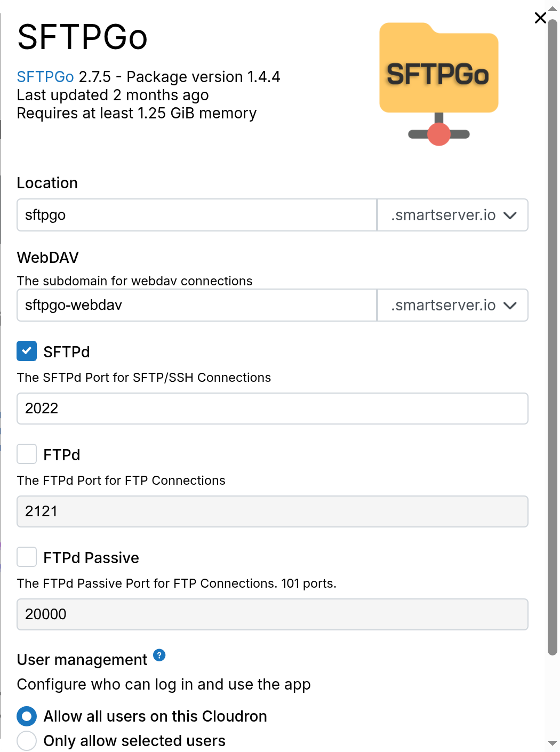Click the SFTPGo folder logo image

439,84
